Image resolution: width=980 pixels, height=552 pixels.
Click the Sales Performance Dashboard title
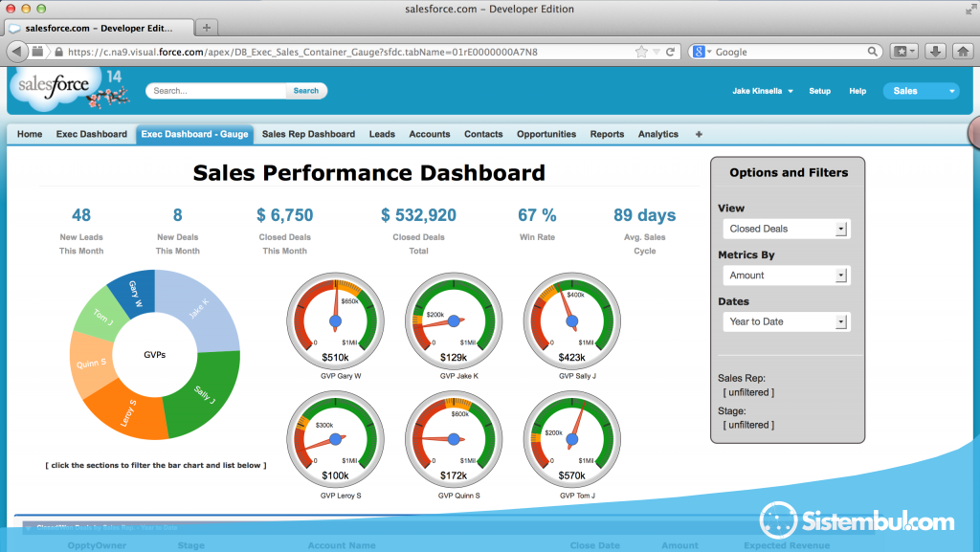[x=368, y=173]
